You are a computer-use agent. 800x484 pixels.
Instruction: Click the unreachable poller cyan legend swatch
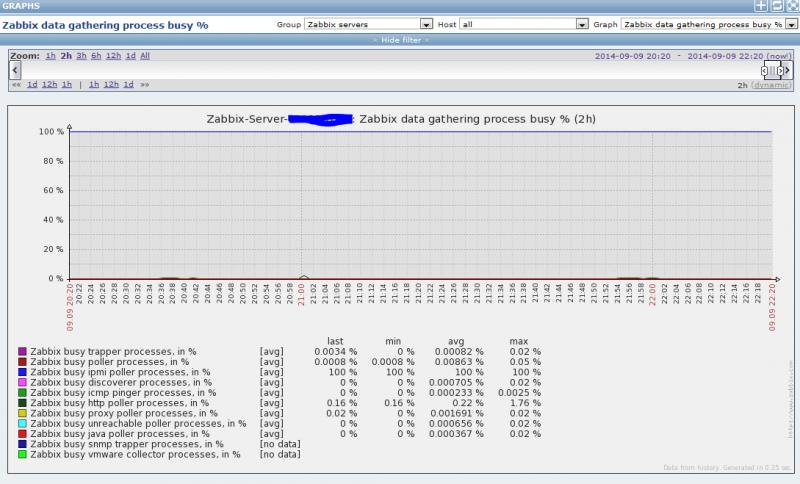(22, 423)
